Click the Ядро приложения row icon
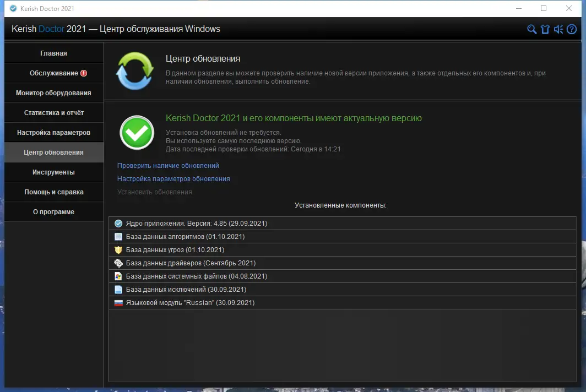This screenshot has width=586, height=392. (x=118, y=224)
